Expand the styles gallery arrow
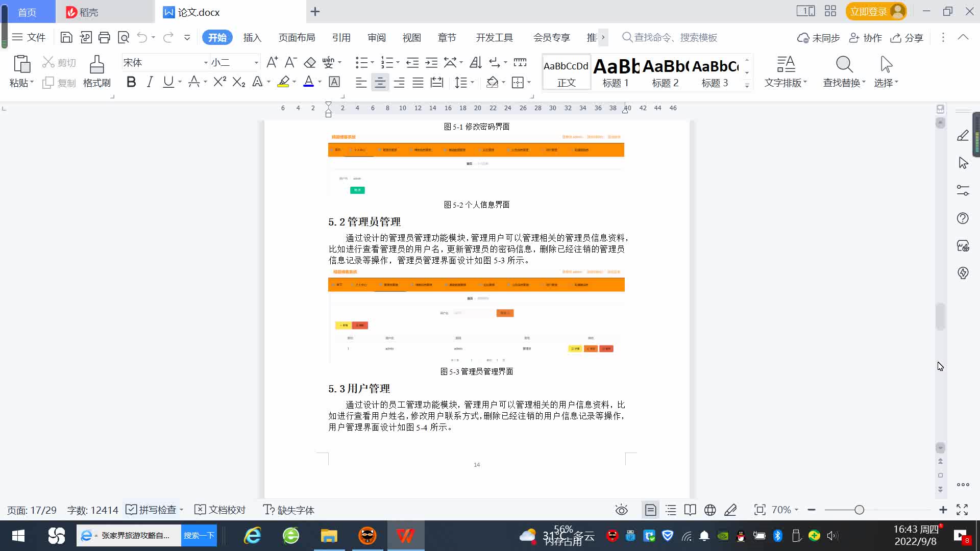This screenshot has width=980, height=551. coord(747,86)
